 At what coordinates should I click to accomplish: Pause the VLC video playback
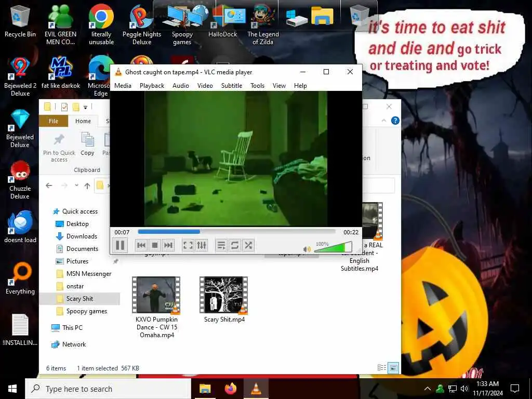[x=120, y=245]
